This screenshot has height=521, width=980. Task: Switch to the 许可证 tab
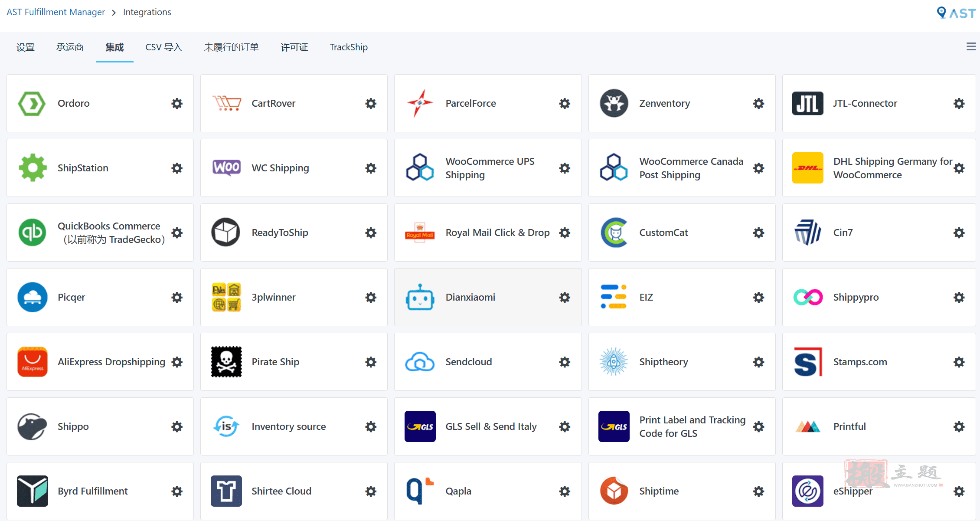coord(294,47)
